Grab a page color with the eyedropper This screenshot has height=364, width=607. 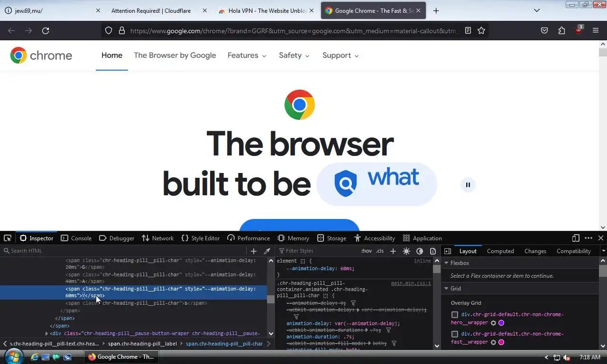(267, 251)
